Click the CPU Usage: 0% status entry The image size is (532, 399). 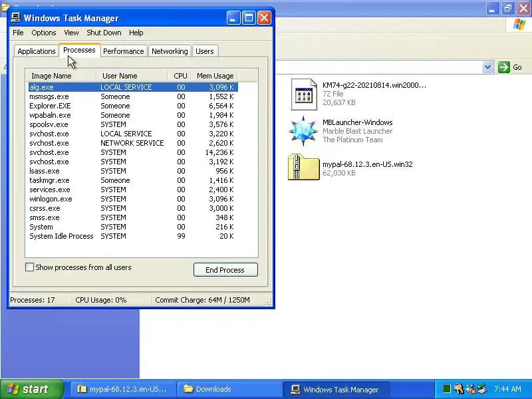coord(112,300)
